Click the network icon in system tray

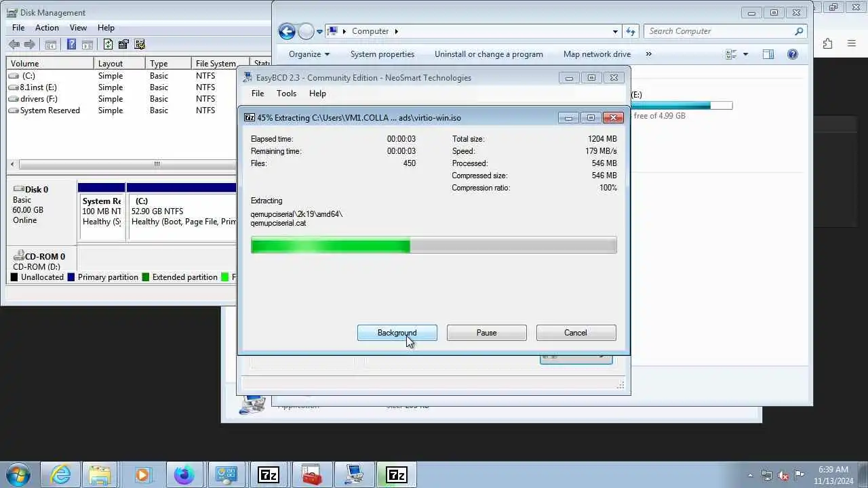[x=767, y=475]
